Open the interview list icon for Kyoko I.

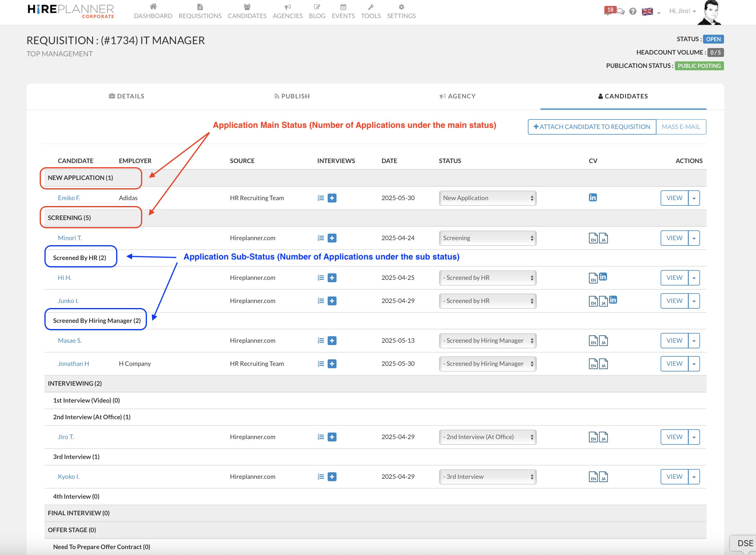320,476
